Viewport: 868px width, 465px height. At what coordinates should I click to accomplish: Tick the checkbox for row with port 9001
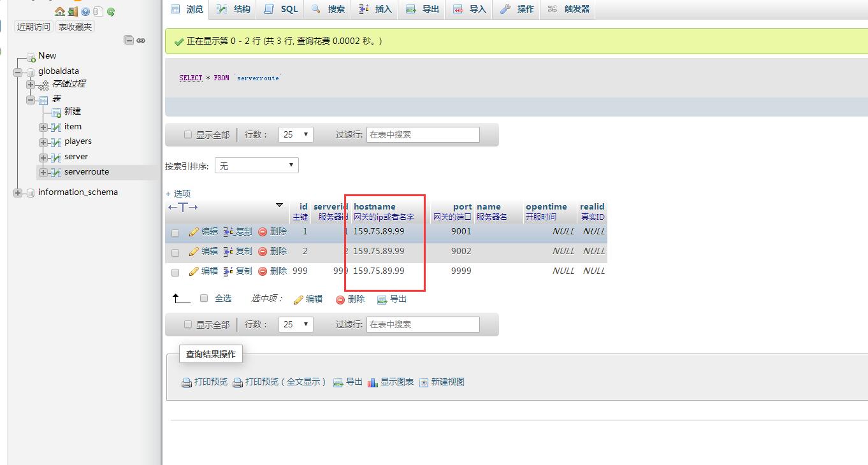pyautogui.click(x=175, y=233)
